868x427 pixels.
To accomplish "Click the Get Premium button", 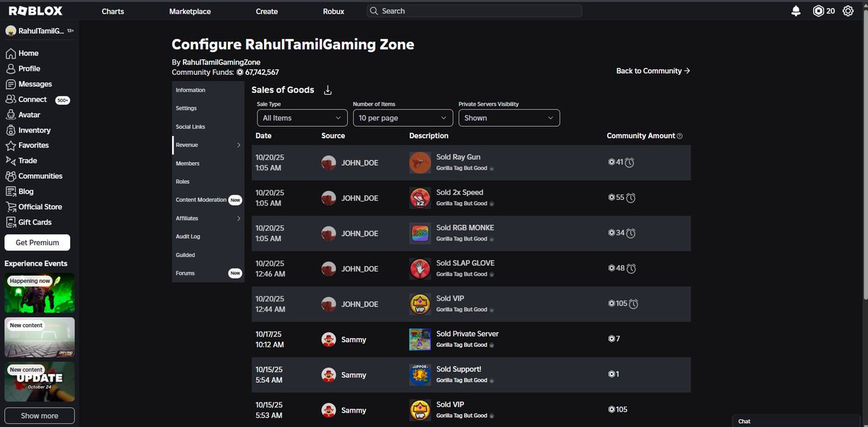I will coord(37,242).
